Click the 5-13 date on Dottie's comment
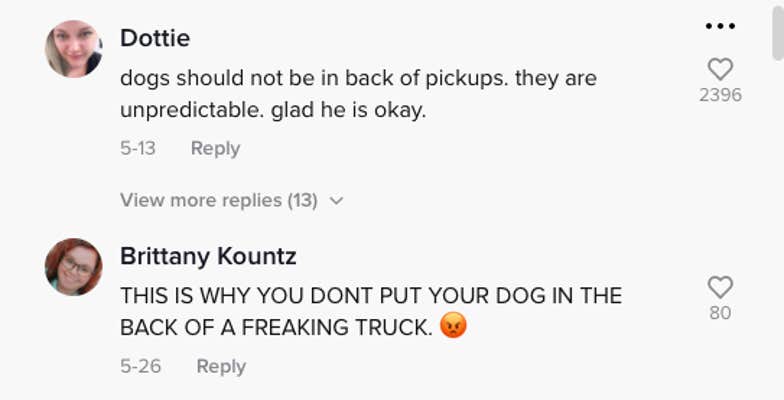Viewport: 784px width, 400px height. pyautogui.click(x=138, y=148)
